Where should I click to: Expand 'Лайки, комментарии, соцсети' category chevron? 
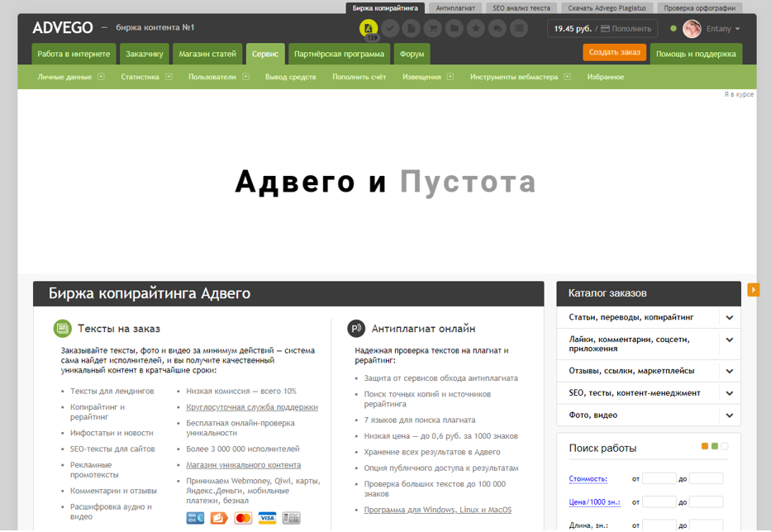[x=730, y=340]
